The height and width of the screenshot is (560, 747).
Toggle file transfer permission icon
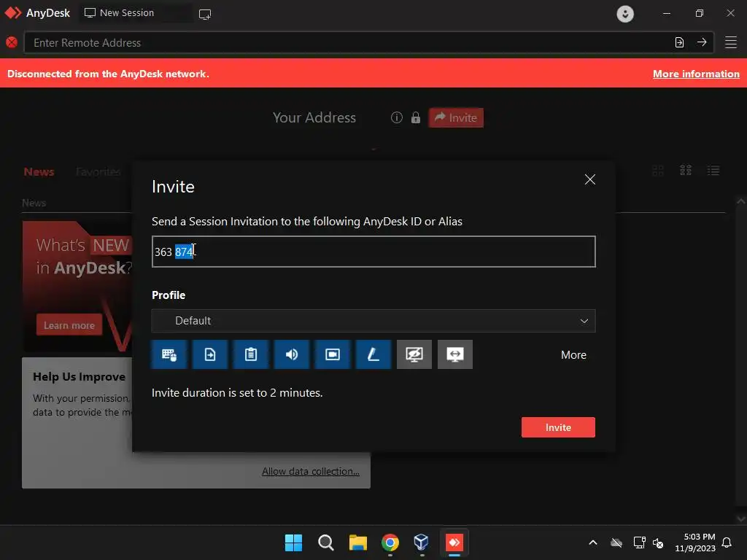click(210, 354)
